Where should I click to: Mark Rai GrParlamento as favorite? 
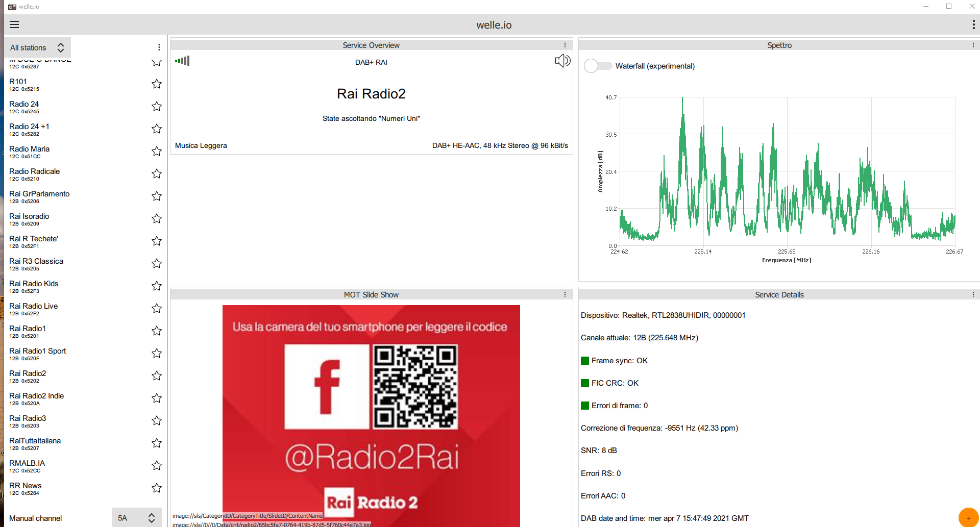(157, 196)
